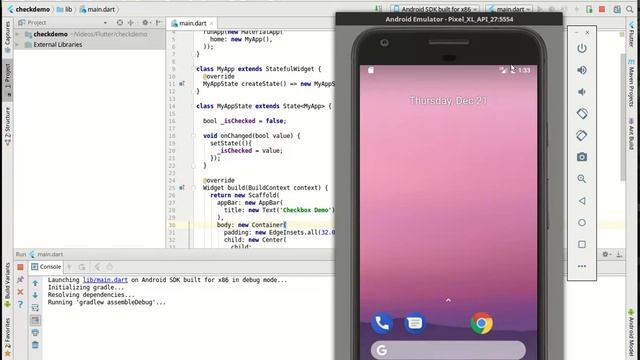Rotate the emulator left
This screenshot has height=360, width=640.
[582, 113]
